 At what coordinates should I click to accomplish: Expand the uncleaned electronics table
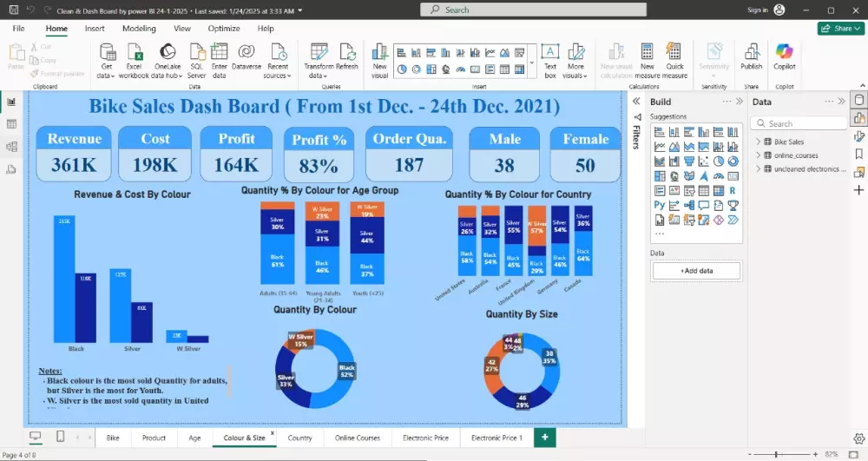pos(759,169)
